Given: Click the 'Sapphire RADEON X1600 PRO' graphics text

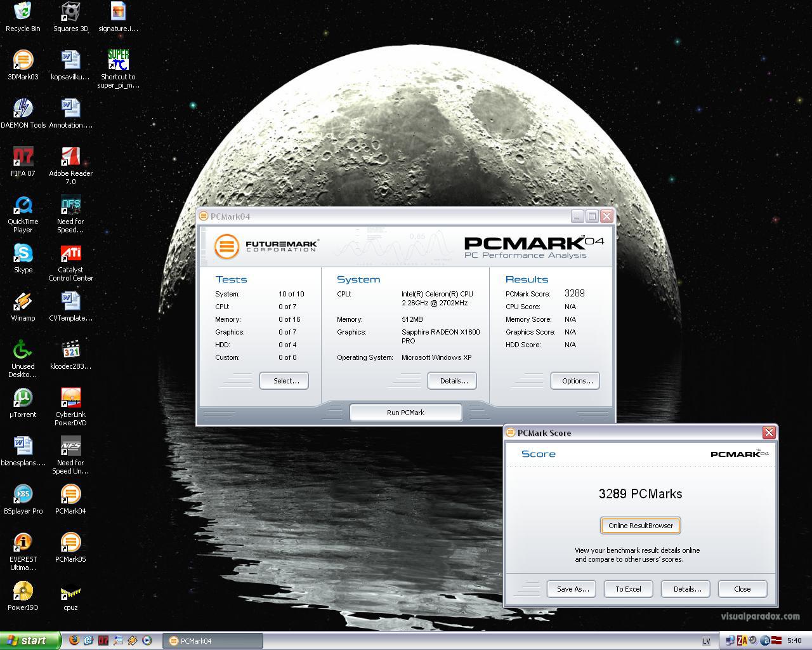Looking at the screenshot, I should (441, 336).
